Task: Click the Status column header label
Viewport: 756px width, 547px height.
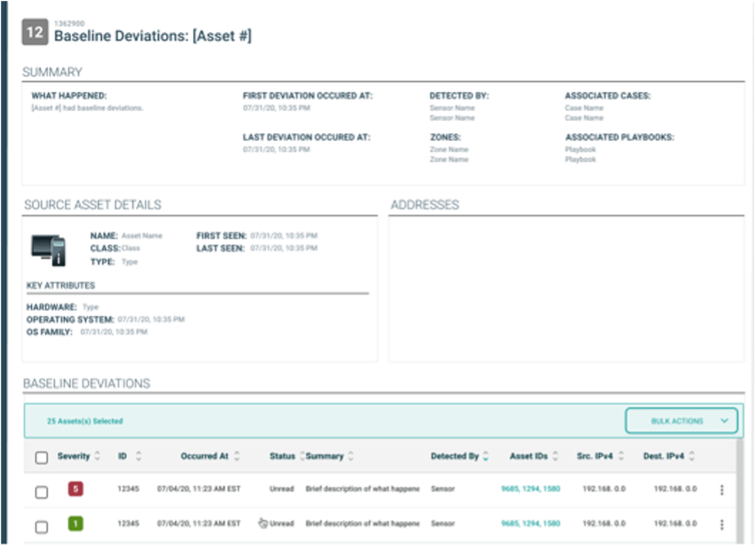Action: click(282, 456)
